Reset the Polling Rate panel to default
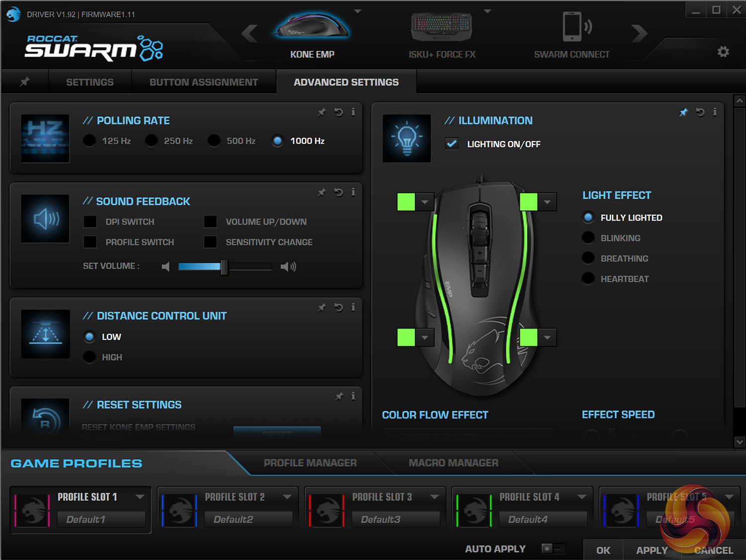The image size is (746, 560). [x=339, y=112]
